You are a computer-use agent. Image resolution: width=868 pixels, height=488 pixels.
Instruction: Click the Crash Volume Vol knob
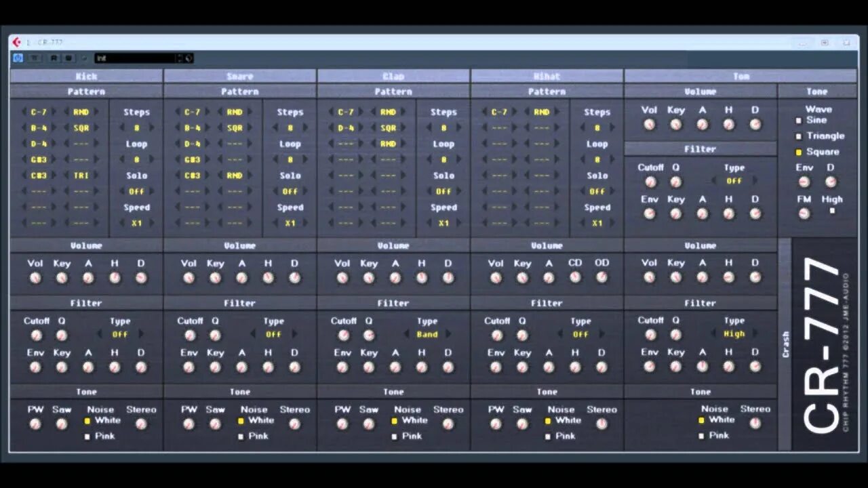coord(650,277)
